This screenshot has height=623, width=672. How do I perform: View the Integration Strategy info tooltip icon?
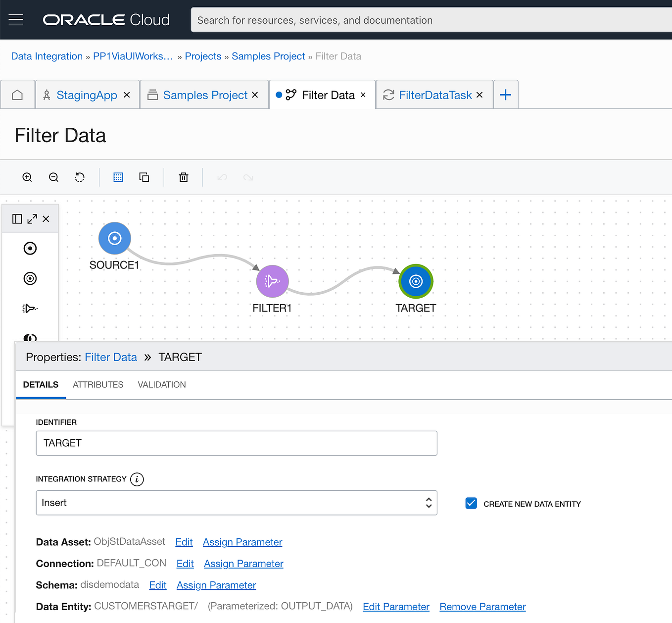pyautogui.click(x=137, y=479)
